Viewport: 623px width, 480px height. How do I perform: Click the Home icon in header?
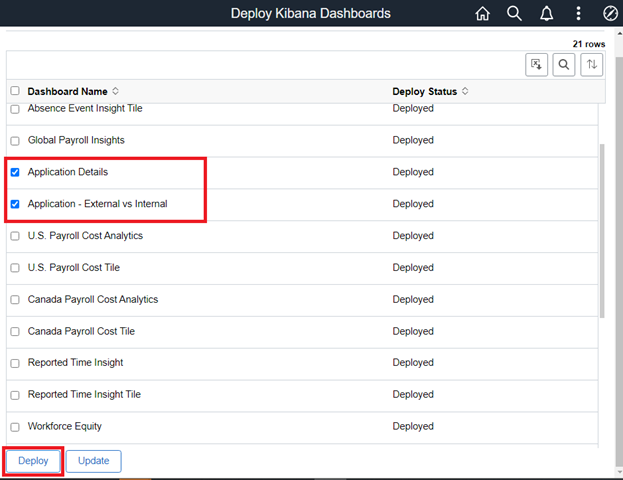click(x=483, y=14)
